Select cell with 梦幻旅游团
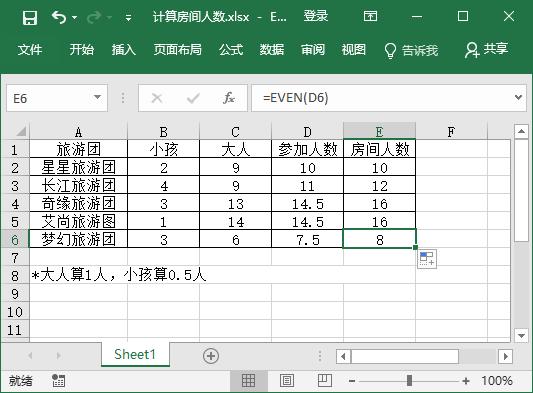Viewport: 533px width, 393px height. (79, 239)
